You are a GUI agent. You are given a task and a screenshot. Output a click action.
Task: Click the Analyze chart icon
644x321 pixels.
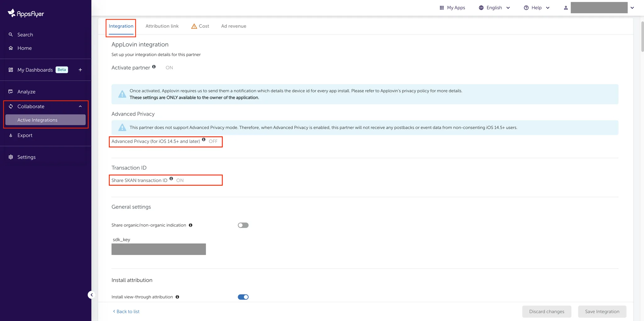[11, 92]
